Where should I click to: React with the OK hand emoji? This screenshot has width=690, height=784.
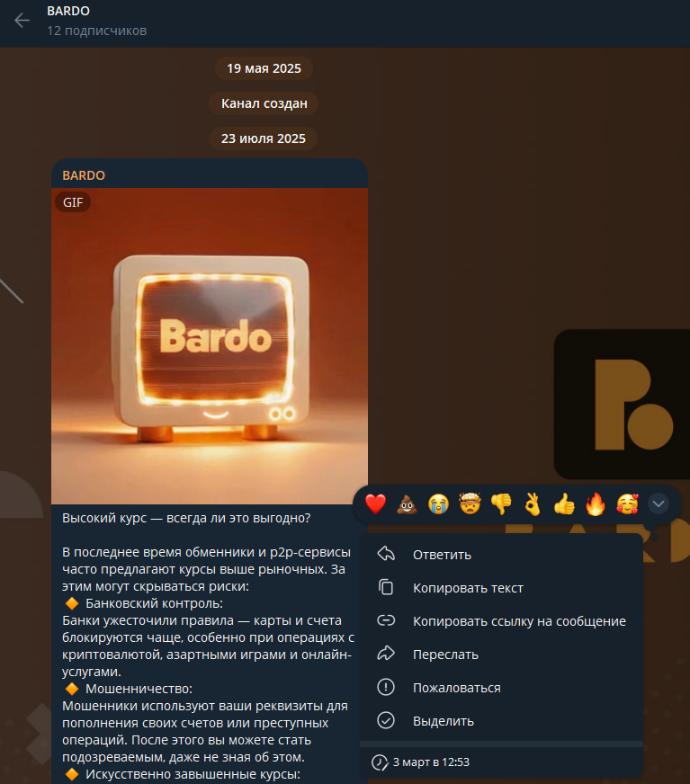533,504
